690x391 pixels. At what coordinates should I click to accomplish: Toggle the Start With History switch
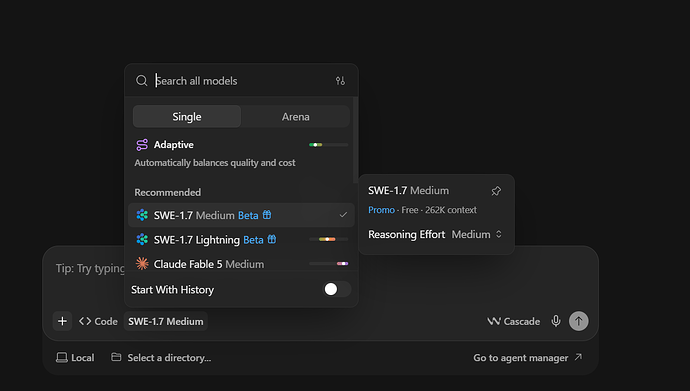click(x=337, y=289)
